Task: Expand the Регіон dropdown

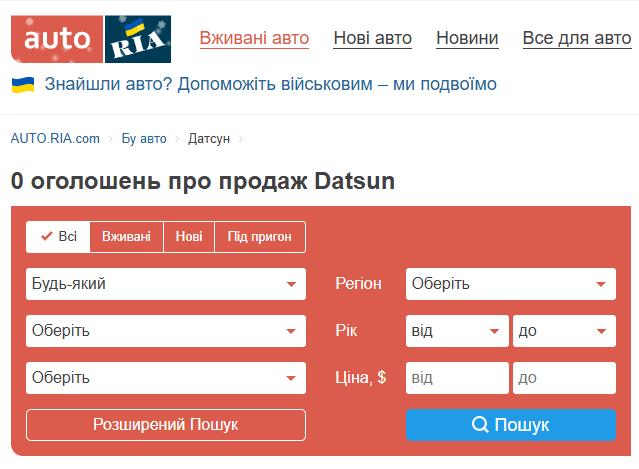Action: tap(510, 284)
